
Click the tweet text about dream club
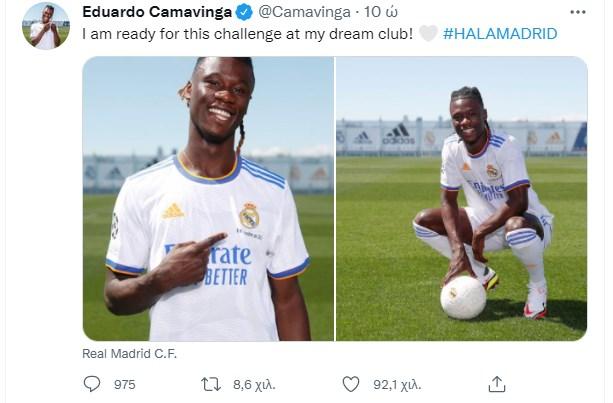(247, 34)
